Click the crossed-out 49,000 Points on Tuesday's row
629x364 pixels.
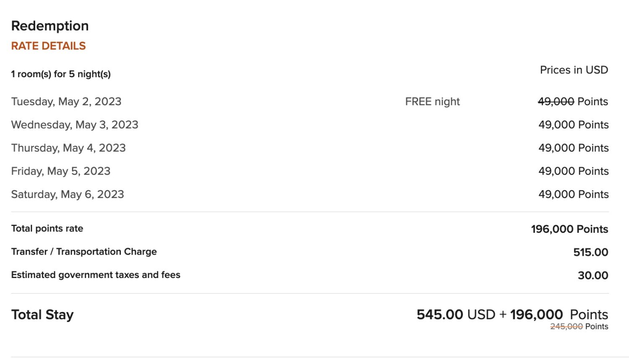573,101
